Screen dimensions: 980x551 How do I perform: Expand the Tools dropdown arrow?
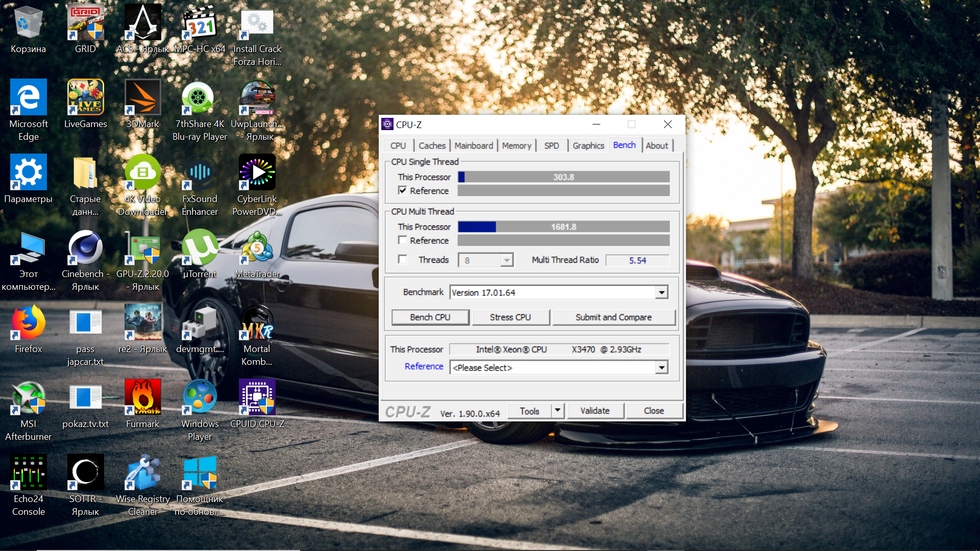[557, 410]
